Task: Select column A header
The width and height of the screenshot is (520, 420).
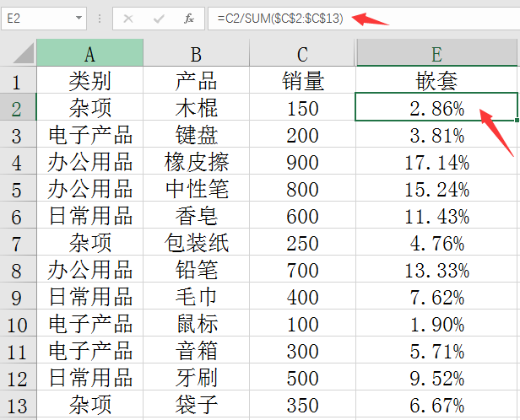Action: 89,54
